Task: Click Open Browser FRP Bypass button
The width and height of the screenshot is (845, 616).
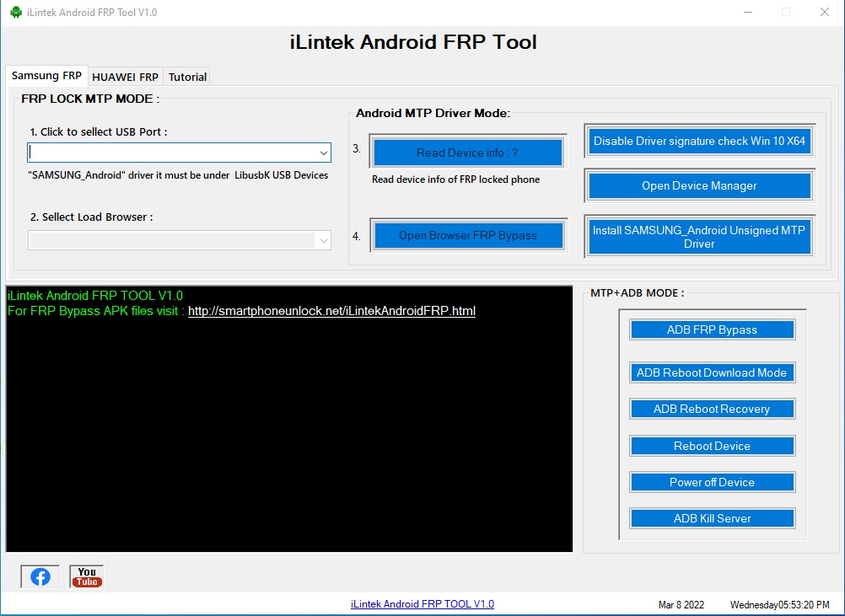Action: (x=468, y=235)
